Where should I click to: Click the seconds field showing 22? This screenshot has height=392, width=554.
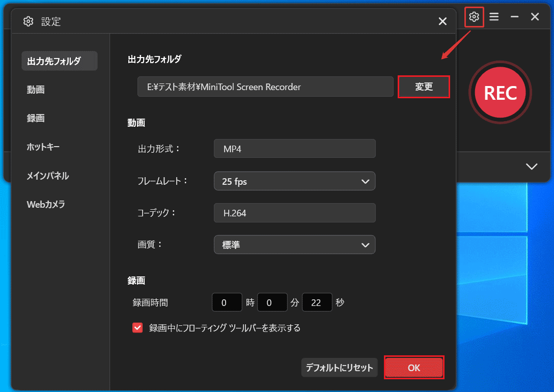click(317, 302)
